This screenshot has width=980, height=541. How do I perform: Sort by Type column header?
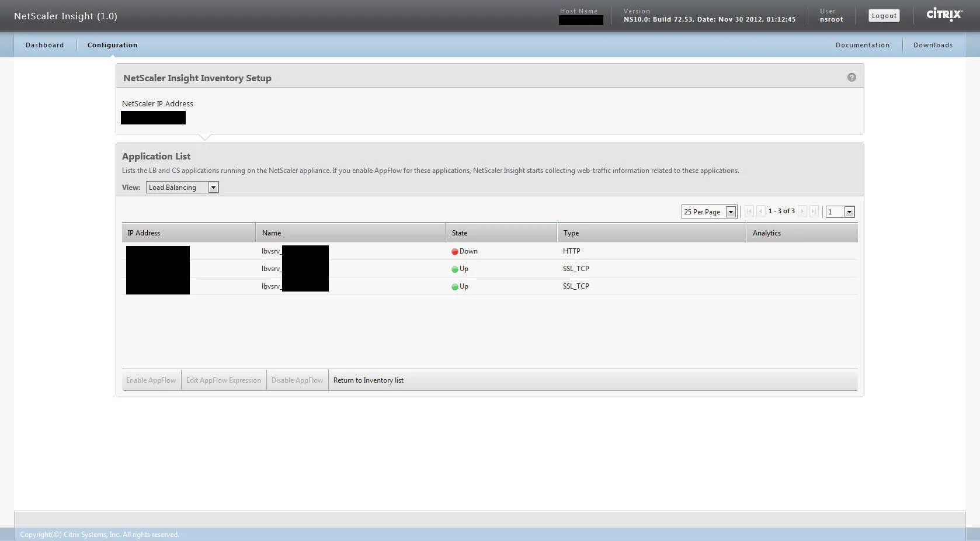[652, 233]
